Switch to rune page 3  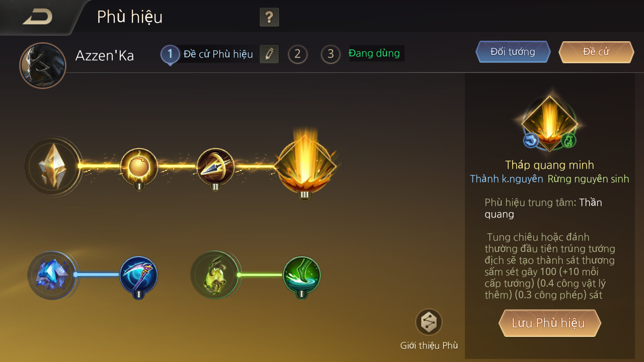[331, 54]
